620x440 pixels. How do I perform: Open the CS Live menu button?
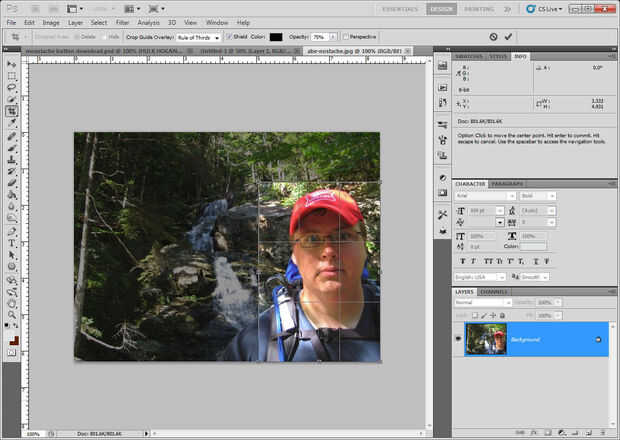coord(544,9)
